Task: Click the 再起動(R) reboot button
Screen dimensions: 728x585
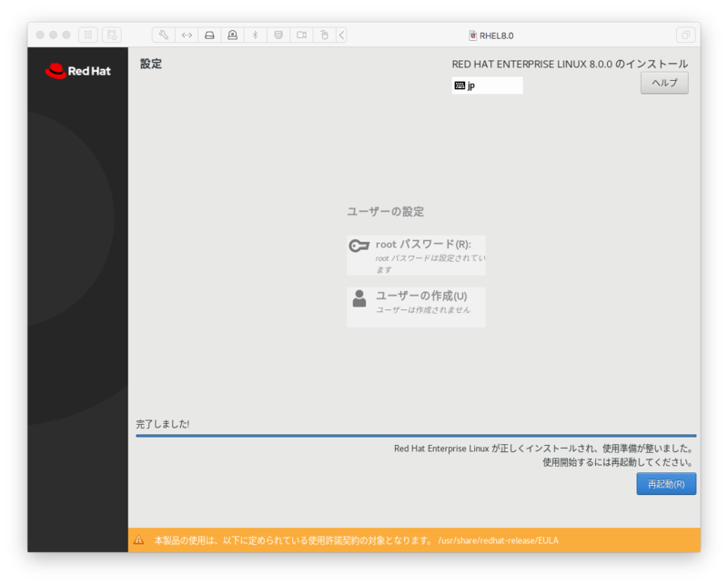Action: pyautogui.click(x=666, y=484)
